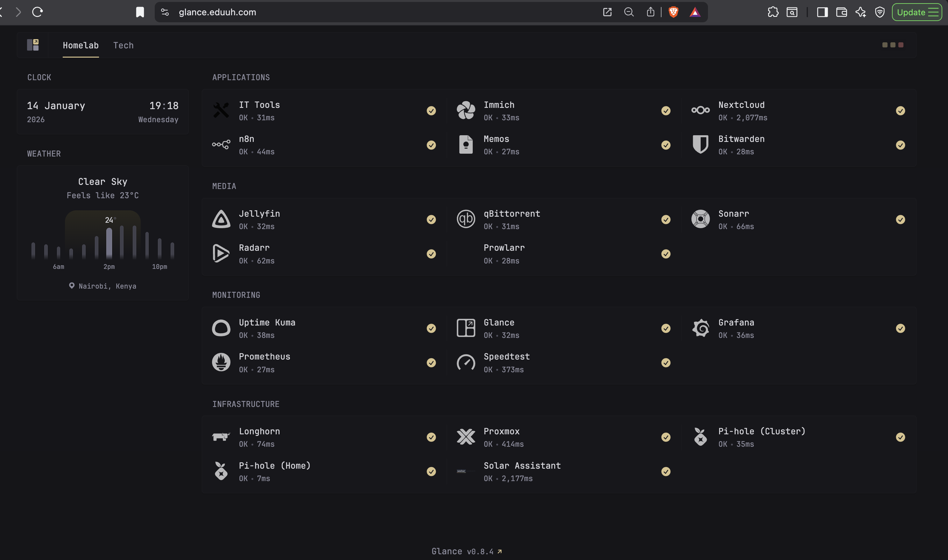Open the Glance v0.8.4 footer link
Viewport: 948px width, 560px height.
[x=466, y=551]
